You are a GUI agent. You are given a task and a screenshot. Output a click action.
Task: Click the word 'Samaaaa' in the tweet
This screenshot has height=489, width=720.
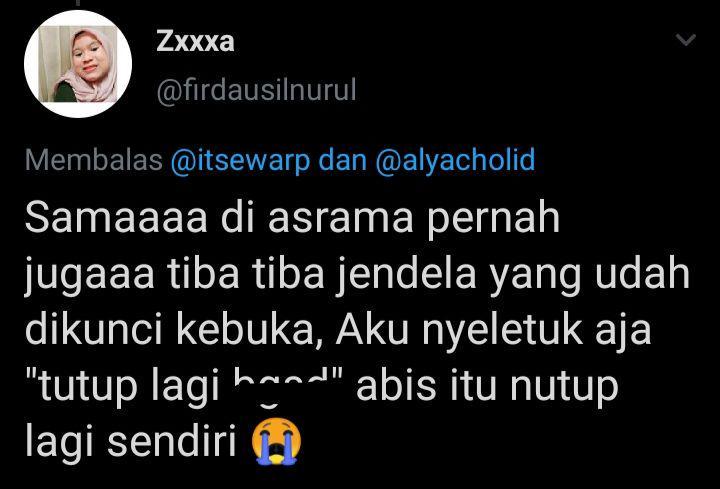116,218
